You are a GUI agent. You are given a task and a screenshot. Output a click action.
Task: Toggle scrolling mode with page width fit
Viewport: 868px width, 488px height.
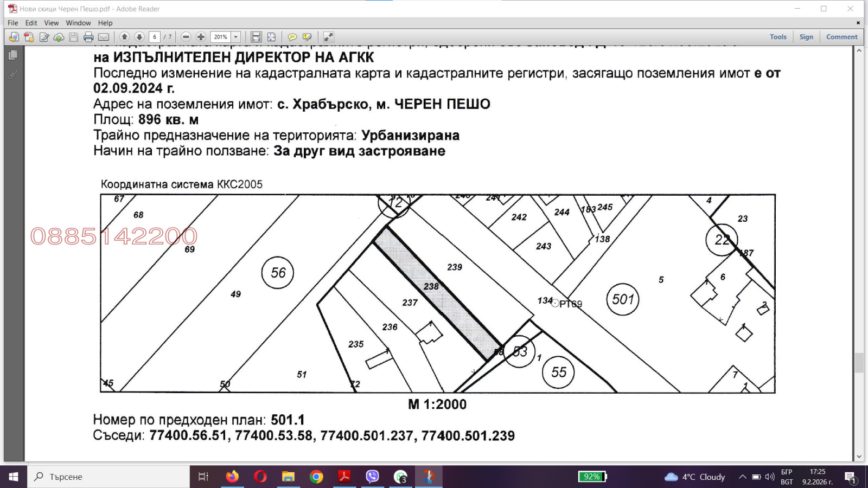click(256, 37)
